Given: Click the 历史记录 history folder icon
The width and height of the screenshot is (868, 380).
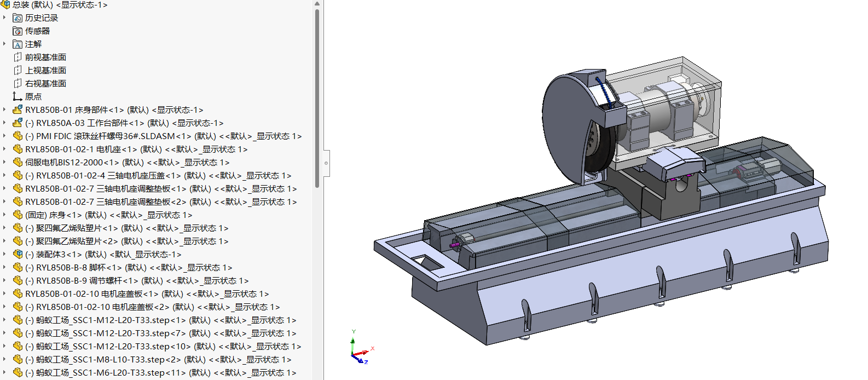Looking at the screenshot, I should 18,18.
